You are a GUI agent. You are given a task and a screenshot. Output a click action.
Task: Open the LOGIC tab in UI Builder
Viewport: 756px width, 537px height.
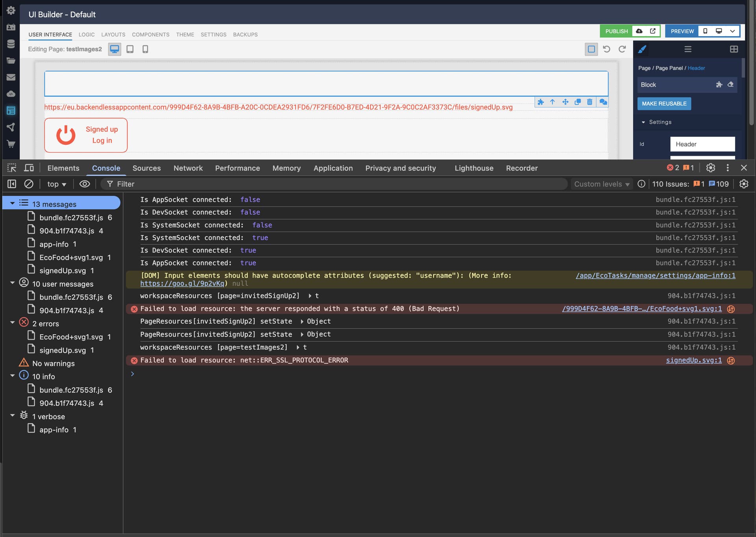[87, 35]
